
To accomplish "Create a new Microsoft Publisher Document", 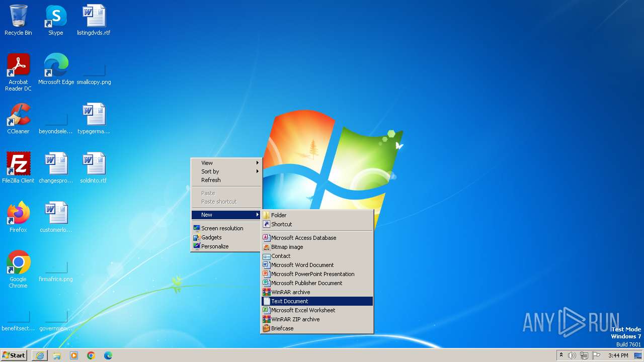I will click(317, 283).
